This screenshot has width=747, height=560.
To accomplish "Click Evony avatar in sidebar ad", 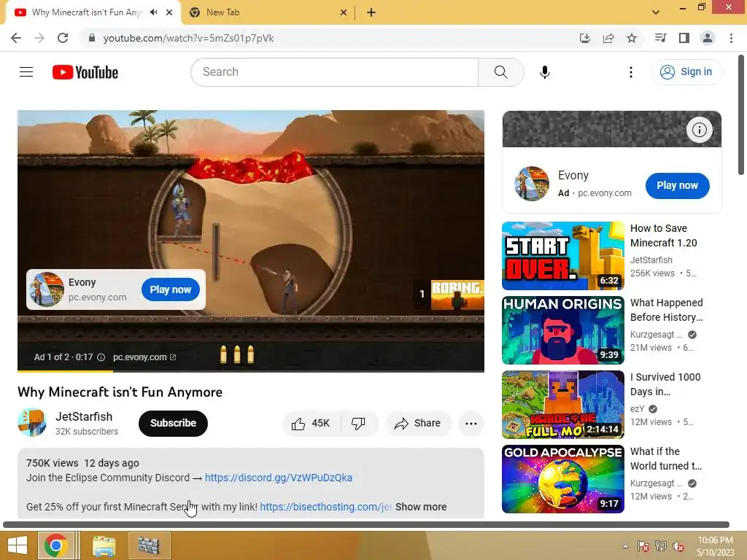I will [532, 184].
